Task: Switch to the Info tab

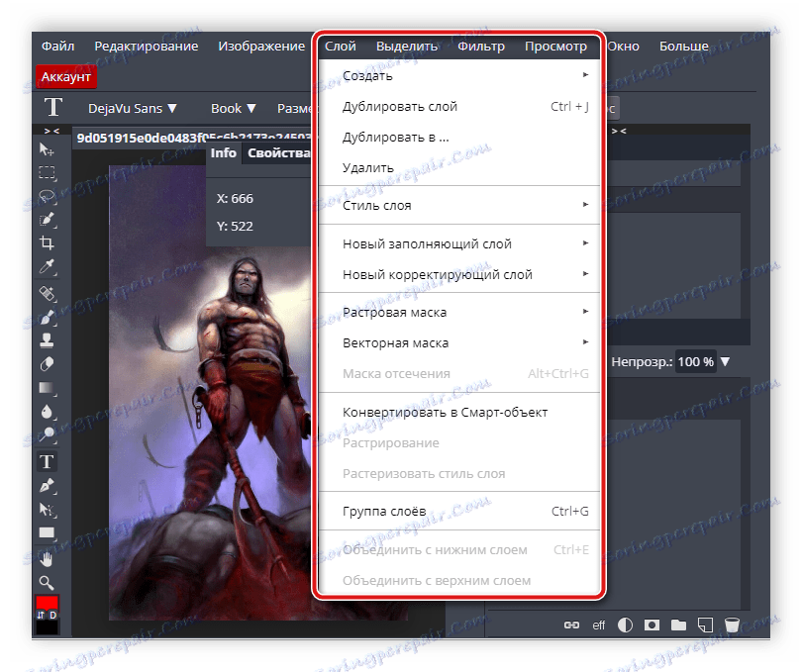Action: [x=224, y=153]
